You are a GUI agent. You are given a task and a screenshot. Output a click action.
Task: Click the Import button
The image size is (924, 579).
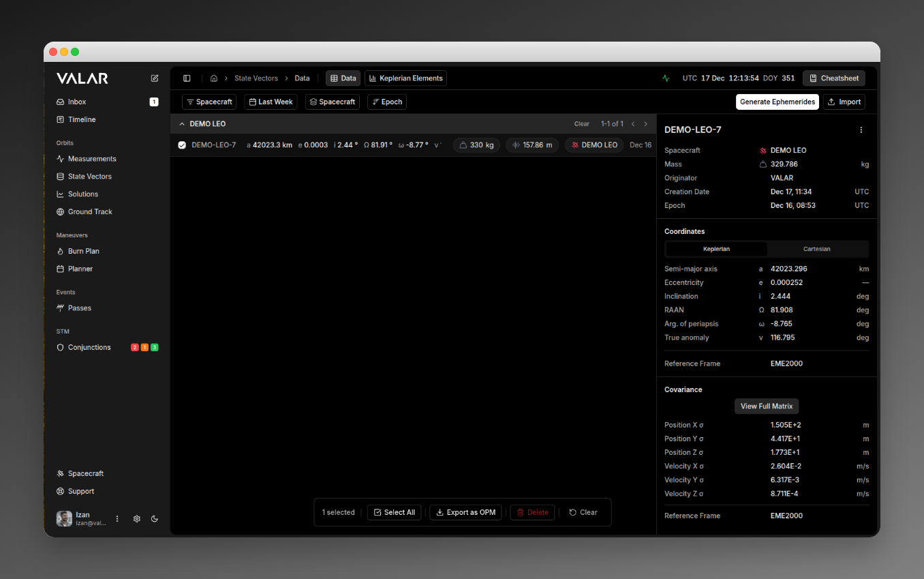point(844,102)
